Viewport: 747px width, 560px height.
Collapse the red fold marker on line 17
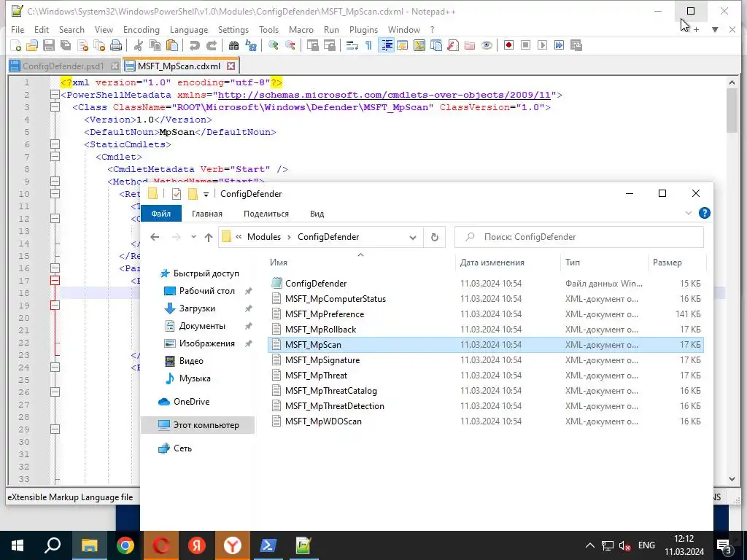(55, 281)
